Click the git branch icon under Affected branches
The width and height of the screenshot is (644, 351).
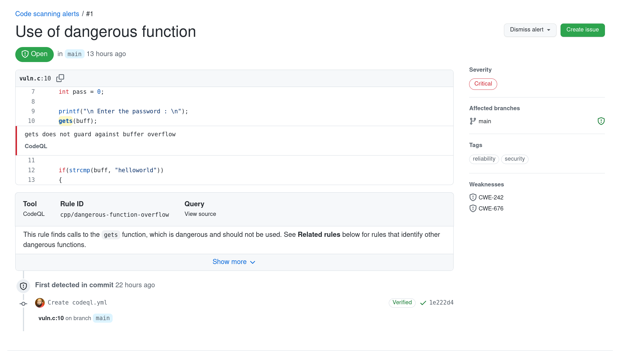(473, 121)
